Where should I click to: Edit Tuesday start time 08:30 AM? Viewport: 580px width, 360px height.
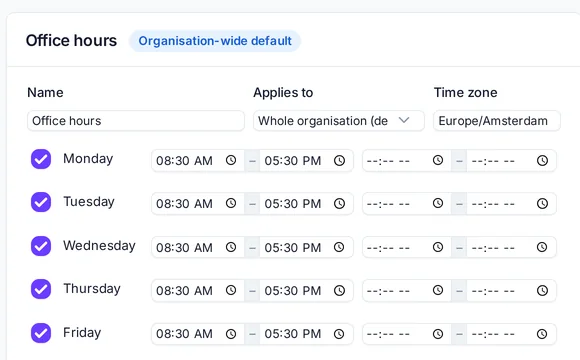click(x=198, y=203)
